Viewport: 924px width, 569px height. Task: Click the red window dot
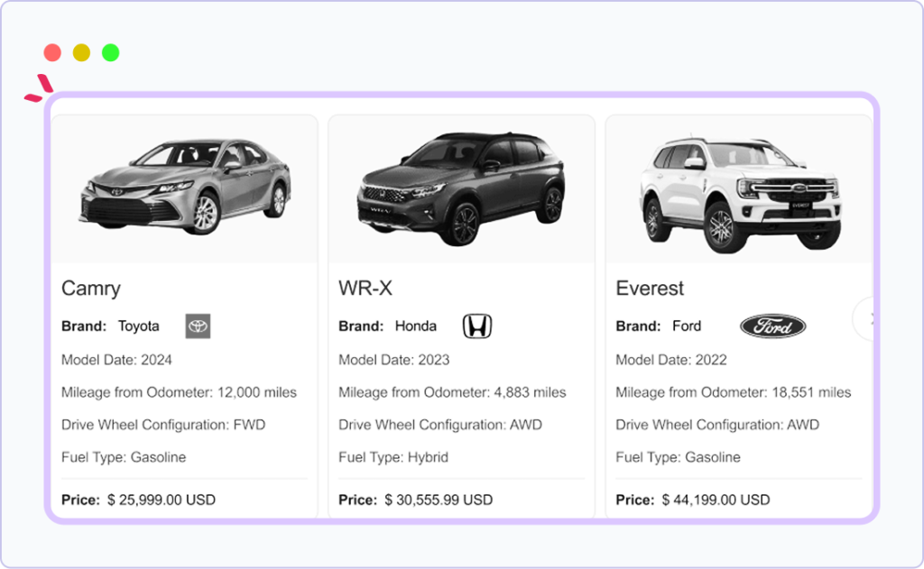coord(52,52)
